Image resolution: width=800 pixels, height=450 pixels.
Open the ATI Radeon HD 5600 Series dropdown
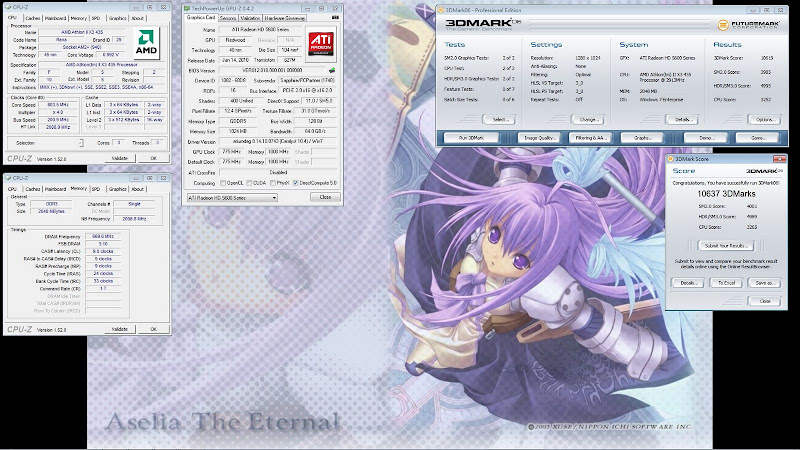(x=232, y=197)
